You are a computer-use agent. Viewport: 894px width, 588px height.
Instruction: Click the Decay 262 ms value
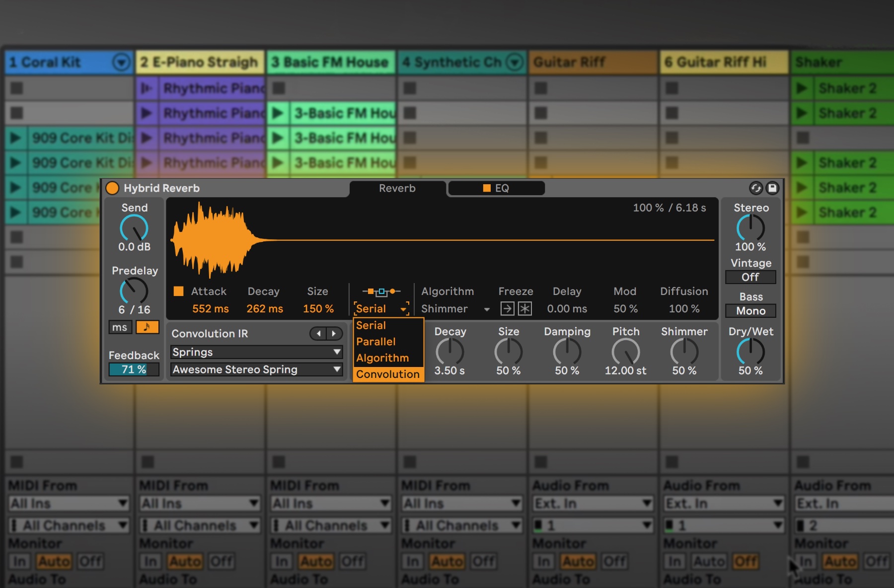(x=265, y=308)
